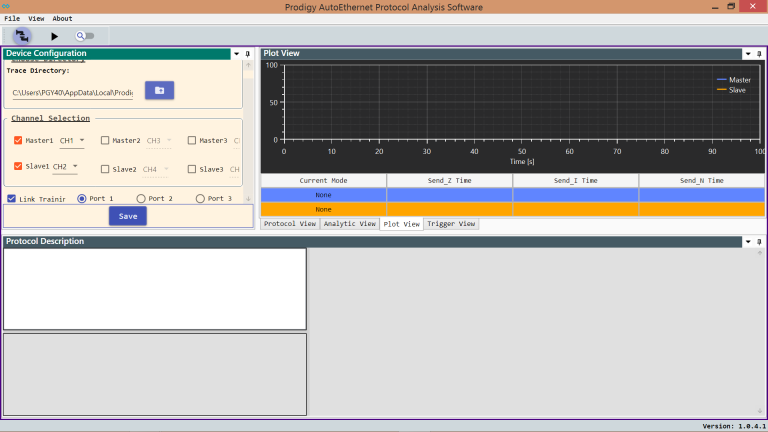Image resolution: width=768 pixels, height=432 pixels.
Task: Click Protocol Description scrollbar down arrow
Action: [x=760, y=411]
